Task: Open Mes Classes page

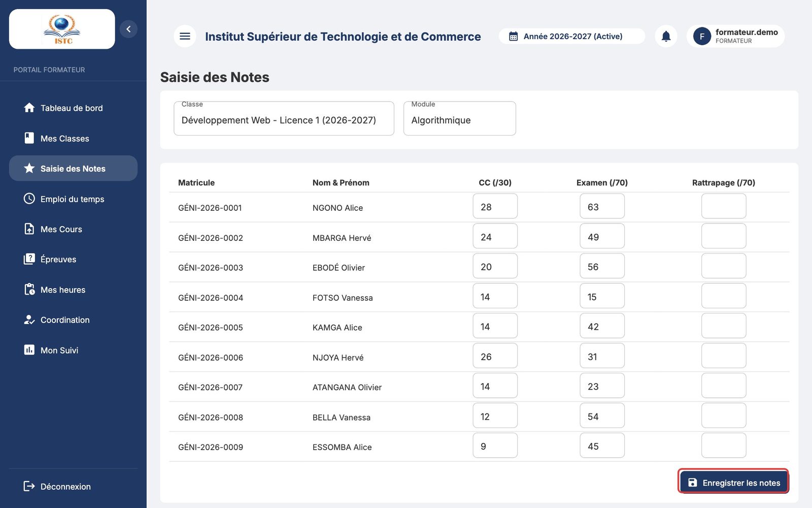Action: [73, 138]
